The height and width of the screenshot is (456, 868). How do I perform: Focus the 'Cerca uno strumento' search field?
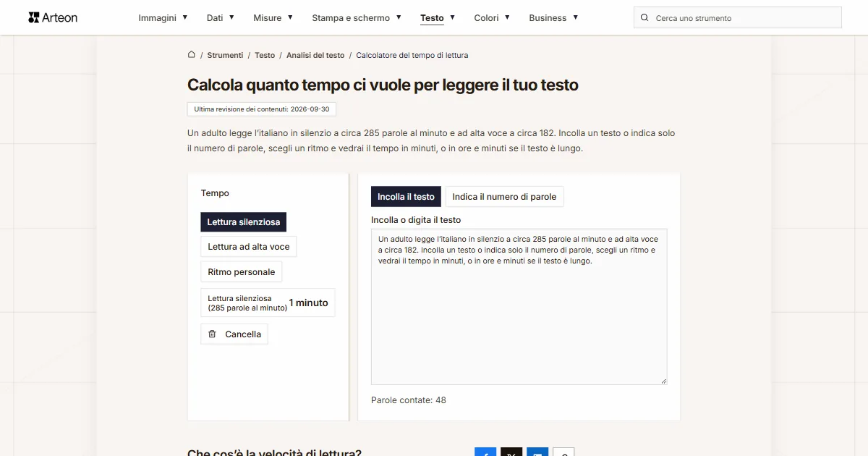tap(738, 17)
